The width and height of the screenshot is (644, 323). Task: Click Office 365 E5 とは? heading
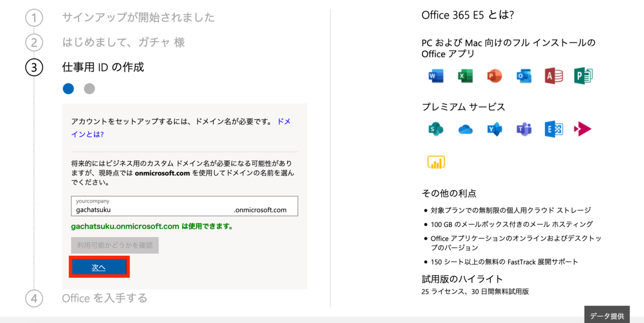click(468, 15)
